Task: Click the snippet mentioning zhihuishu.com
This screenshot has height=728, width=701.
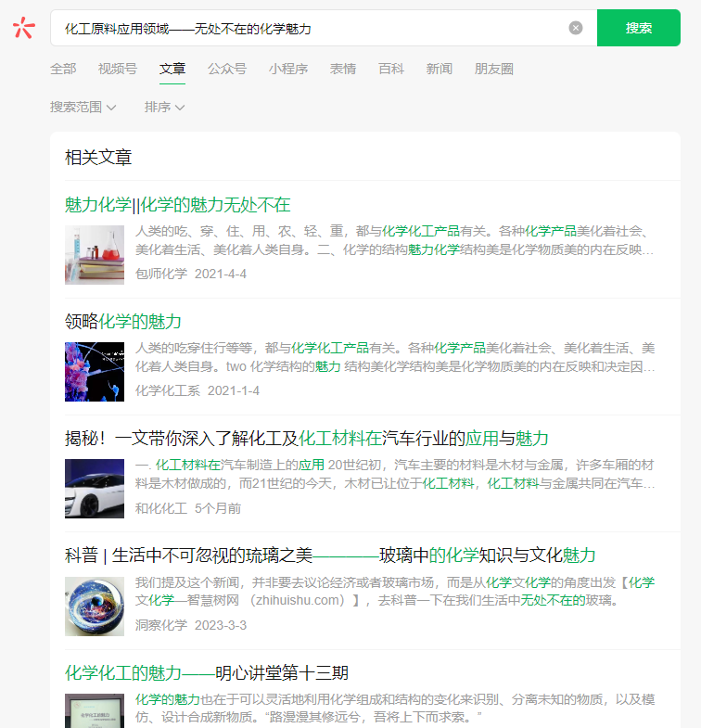Action: pos(395,592)
